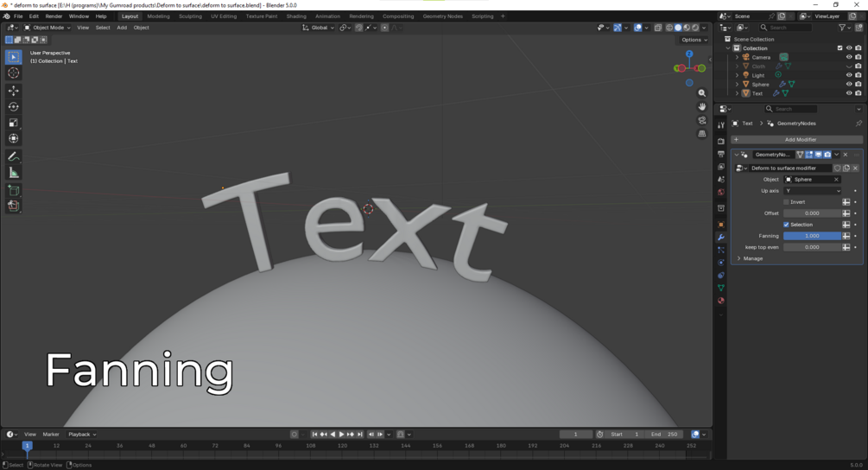This screenshot has height=470, width=868.
Task: Expand the Camera tree item
Action: (x=737, y=57)
